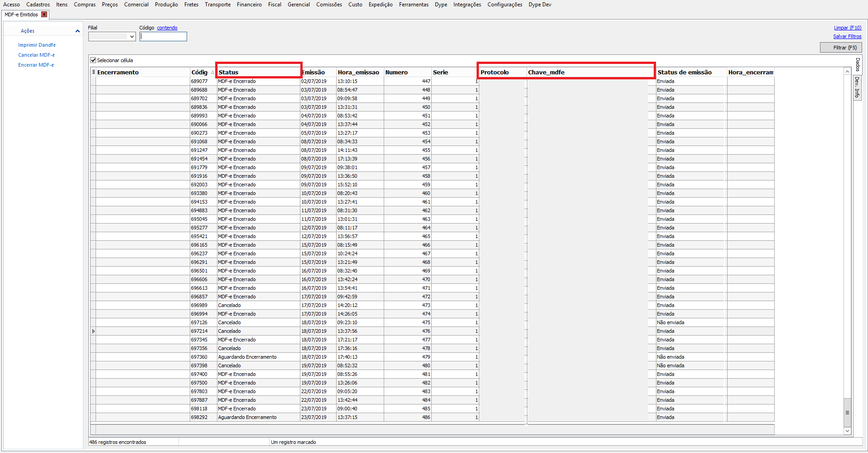The image size is (868, 453).
Task: Switch to the MDF-e Emitidos tab
Action: coord(21,15)
